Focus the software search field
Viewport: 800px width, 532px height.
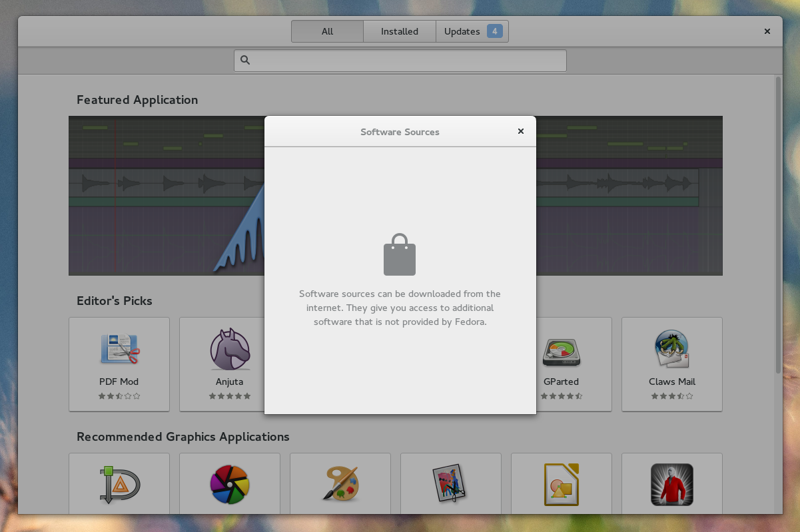coord(400,60)
